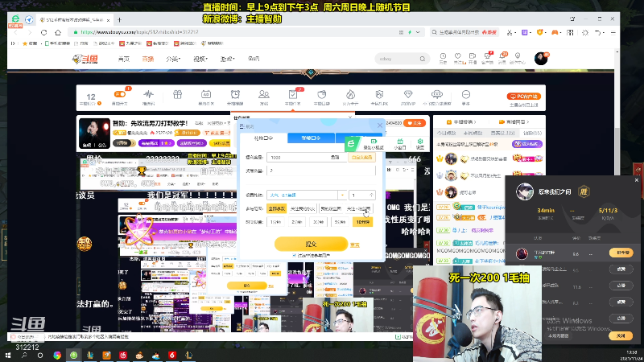644x362 pixels.
Task: Click the custom prize button beside prize name
Action: 361,157
